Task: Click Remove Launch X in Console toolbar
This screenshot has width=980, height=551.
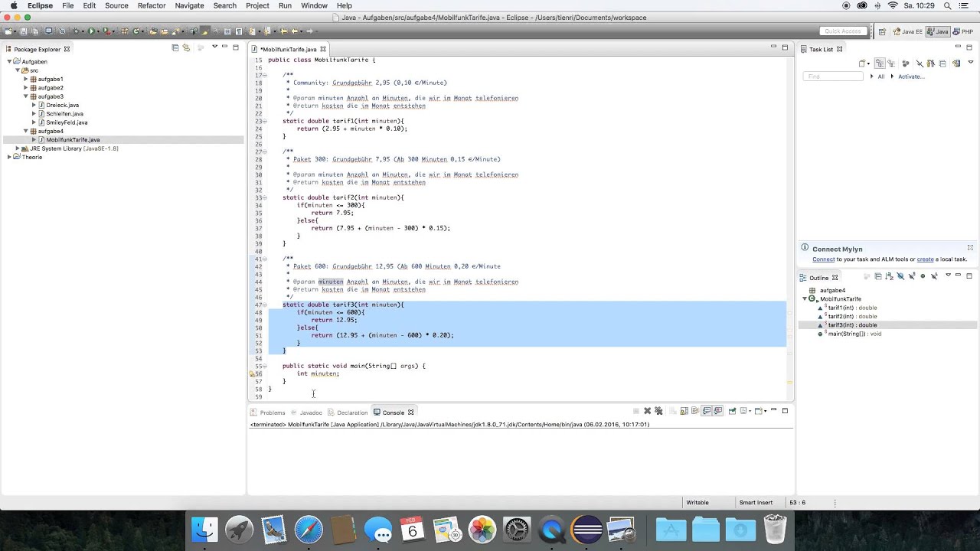Action: click(648, 411)
